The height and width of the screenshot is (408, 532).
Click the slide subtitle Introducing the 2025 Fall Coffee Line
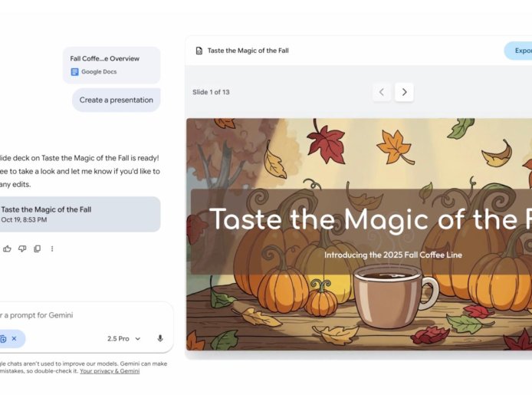pos(392,255)
